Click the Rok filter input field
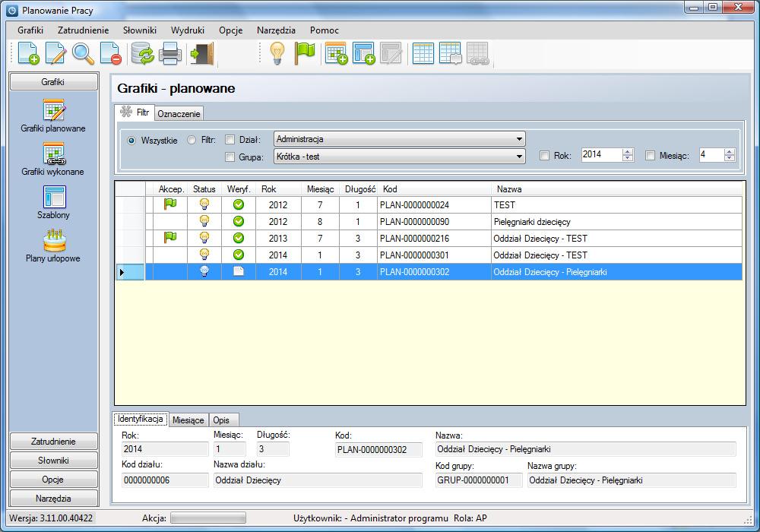 click(601, 154)
